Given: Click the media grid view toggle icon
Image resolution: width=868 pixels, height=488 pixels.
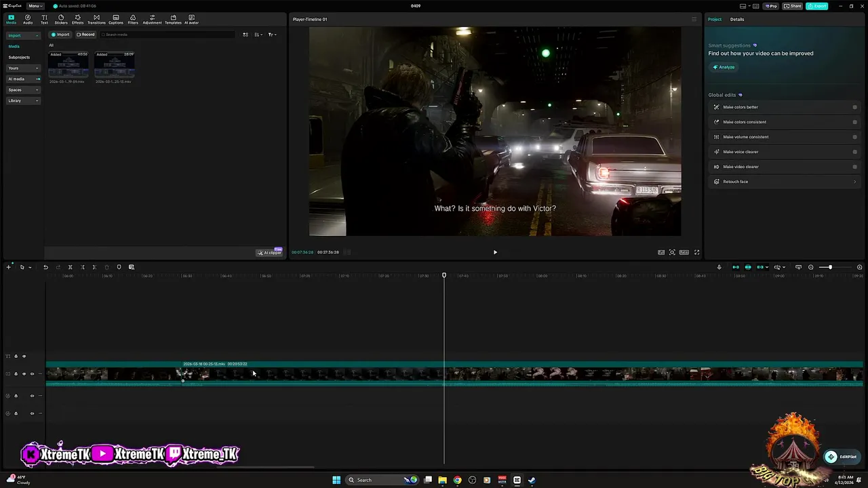Looking at the screenshot, I should click(x=245, y=35).
